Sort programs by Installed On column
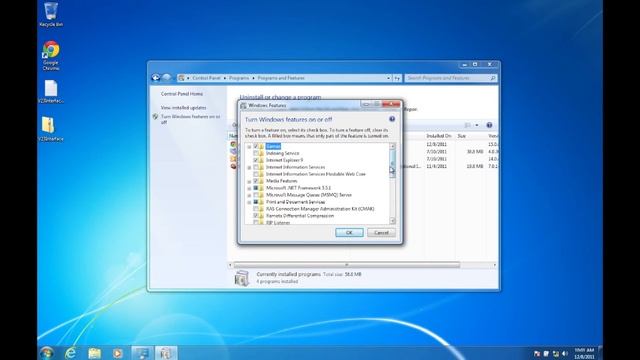Screen dimensions: 640x360 click(439, 136)
